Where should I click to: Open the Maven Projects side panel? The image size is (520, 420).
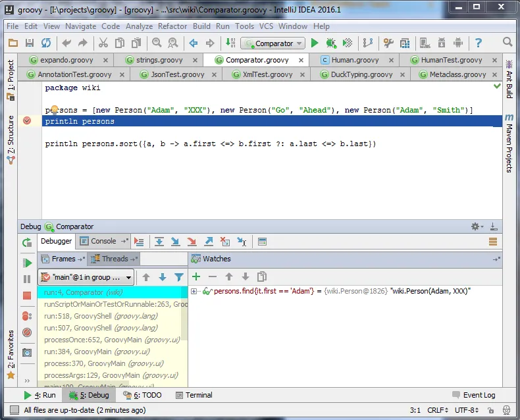tap(509, 144)
